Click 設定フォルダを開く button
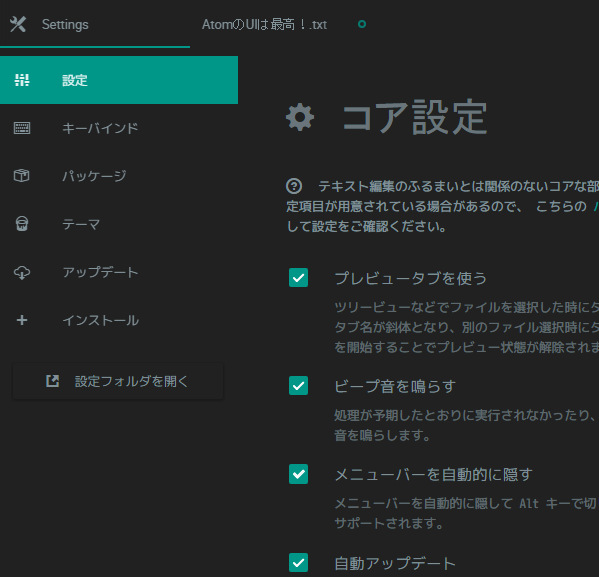 [118, 381]
